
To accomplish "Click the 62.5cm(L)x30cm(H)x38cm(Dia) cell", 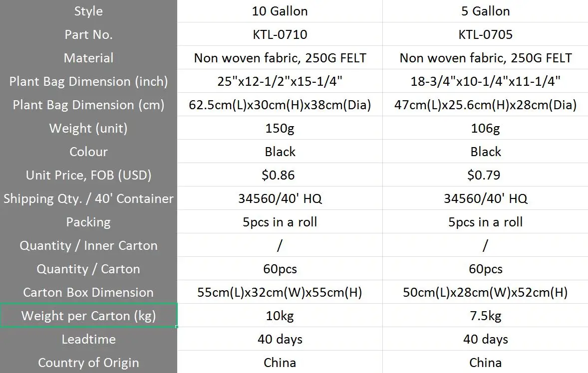I will tap(280, 105).
